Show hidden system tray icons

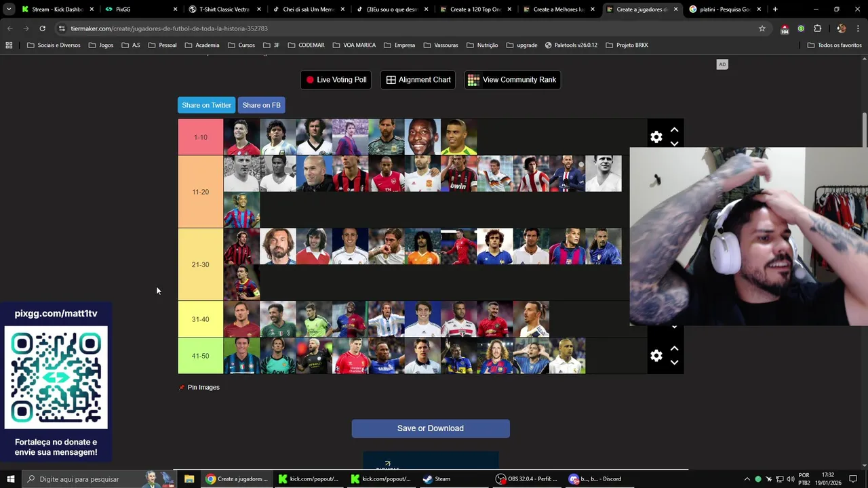tap(747, 479)
